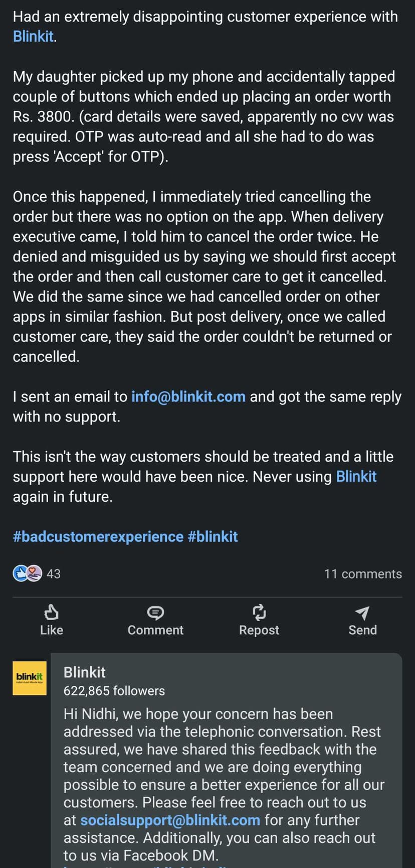
Task: Tap the socialsupport@blinkit.com email link
Action: click(170, 820)
